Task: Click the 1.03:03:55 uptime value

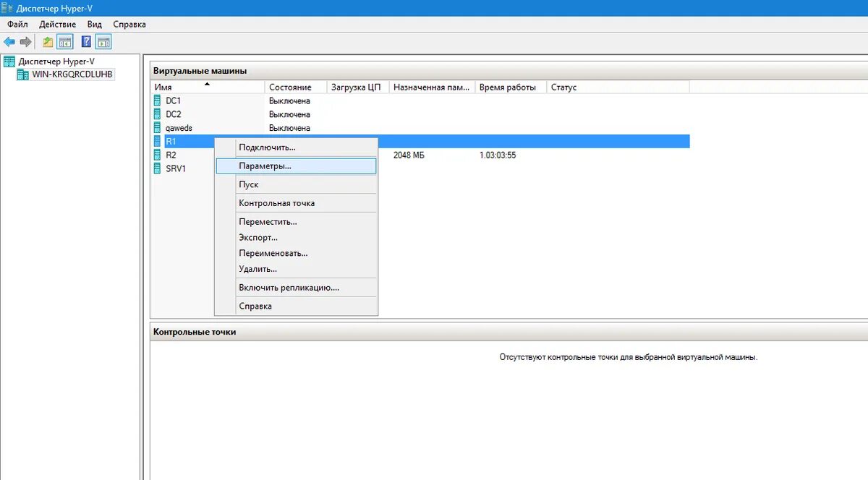Action: coord(498,155)
